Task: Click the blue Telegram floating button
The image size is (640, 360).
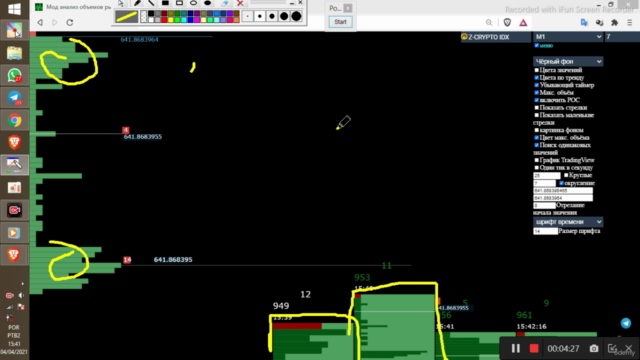Action: (x=626, y=323)
